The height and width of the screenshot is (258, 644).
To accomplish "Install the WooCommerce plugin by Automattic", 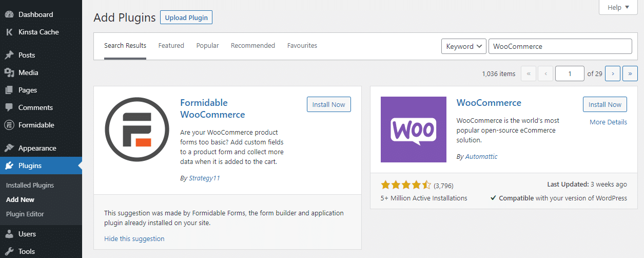I will (x=604, y=104).
